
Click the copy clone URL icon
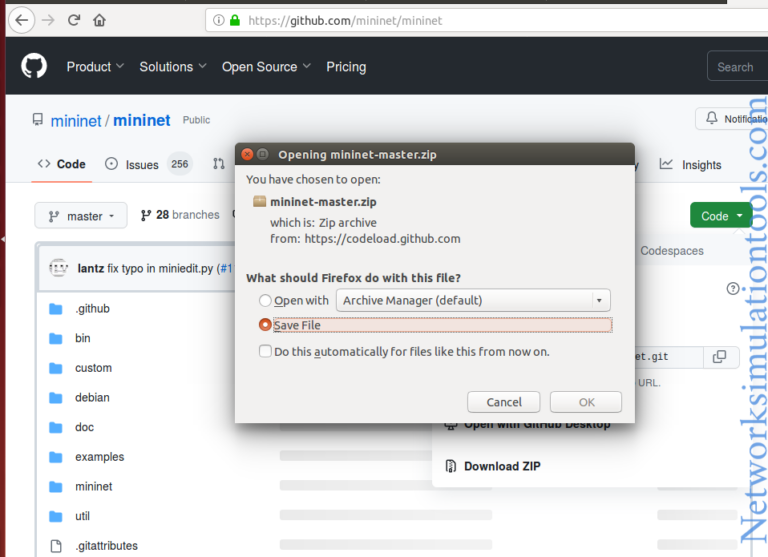[719, 357]
